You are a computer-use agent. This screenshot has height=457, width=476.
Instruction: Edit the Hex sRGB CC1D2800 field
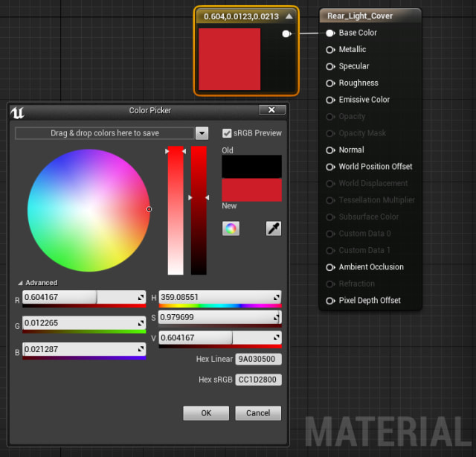click(x=258, y=380)
